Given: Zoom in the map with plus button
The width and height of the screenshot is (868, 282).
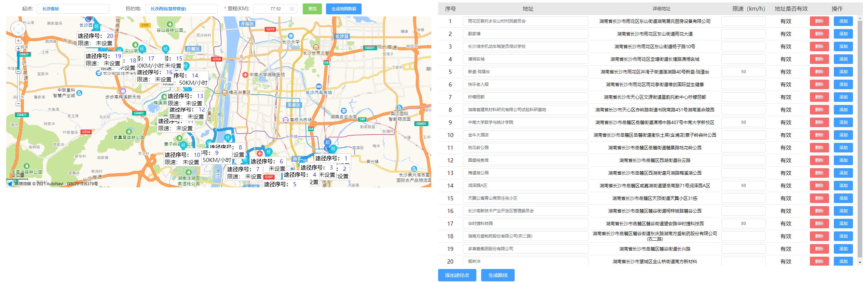Looking at the screenshot, I should coord(18,49).
